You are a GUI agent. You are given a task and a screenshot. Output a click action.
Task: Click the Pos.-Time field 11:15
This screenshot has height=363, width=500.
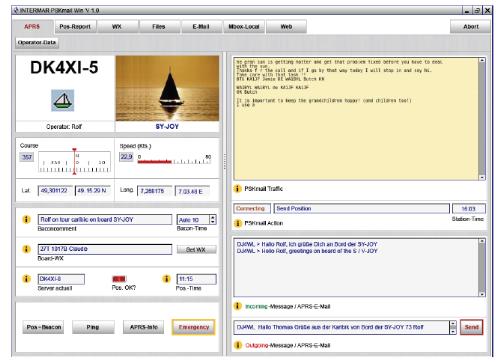tap(196, 279)
